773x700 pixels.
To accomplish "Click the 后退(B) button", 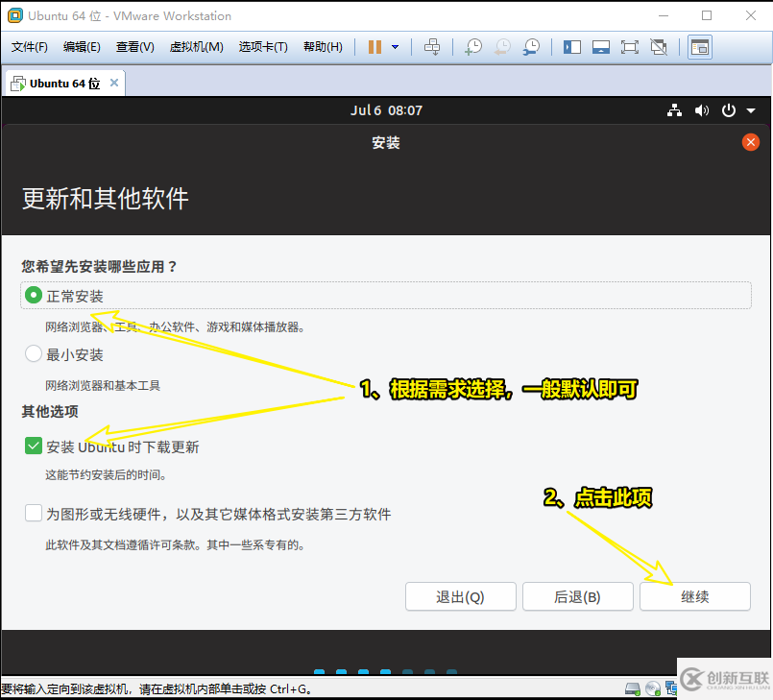I will click(x=577, y=596).
